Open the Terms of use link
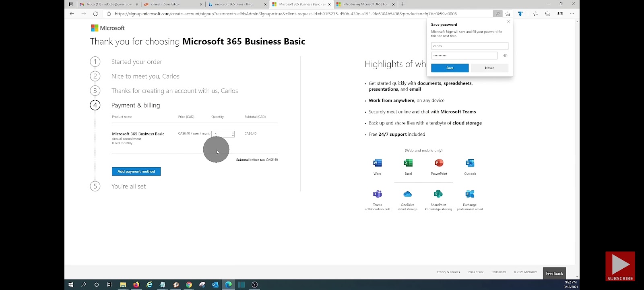644x290 pixels. click(475, 272)
